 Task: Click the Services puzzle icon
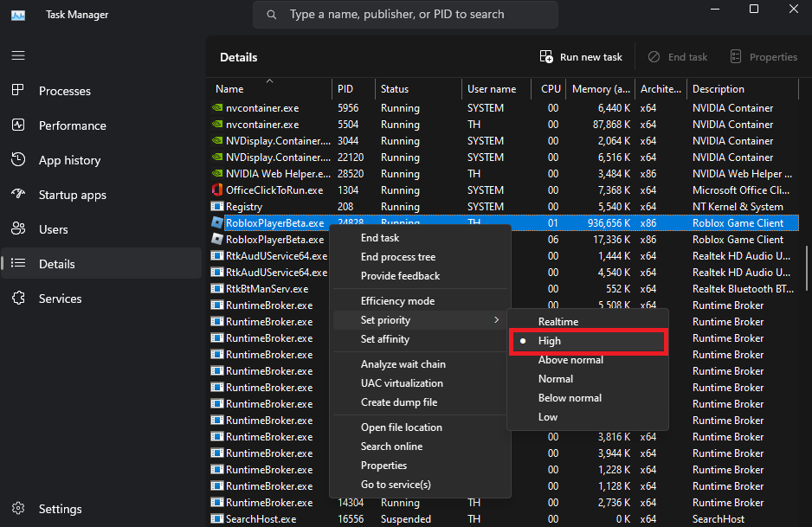[x=18, y=299]
